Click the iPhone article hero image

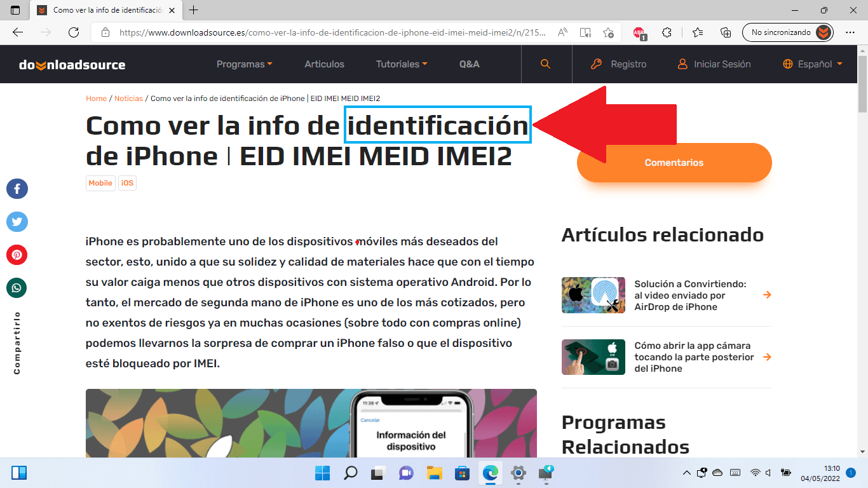311,423
